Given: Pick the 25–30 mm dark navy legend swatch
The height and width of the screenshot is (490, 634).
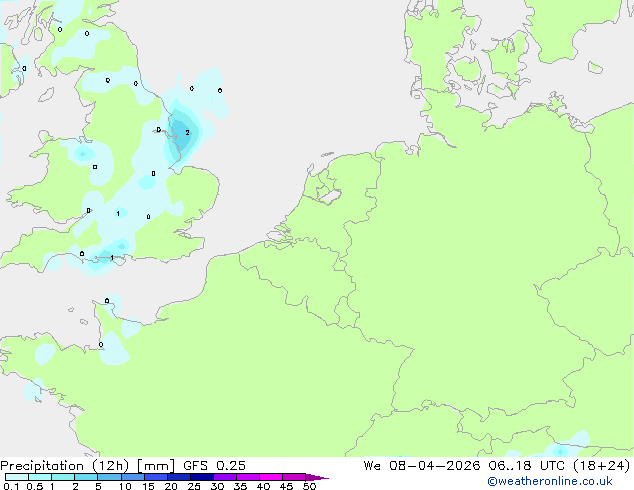Looking at the screenshot, I should [x=202, y=477].
